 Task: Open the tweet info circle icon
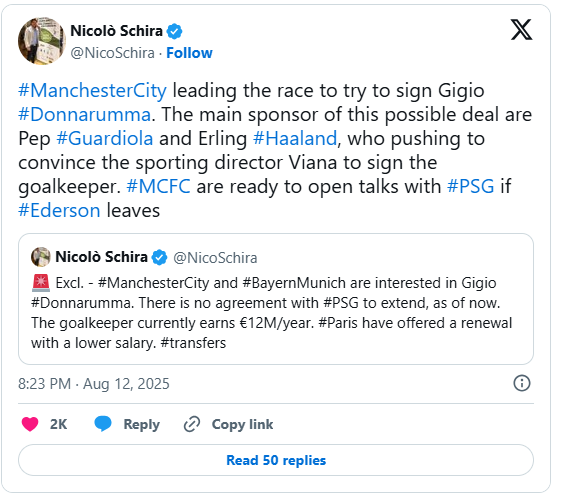point(522,383)
